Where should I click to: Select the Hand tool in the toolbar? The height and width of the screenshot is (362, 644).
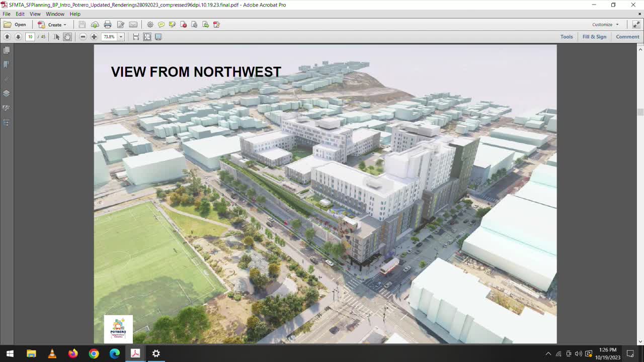click(67, 36)
